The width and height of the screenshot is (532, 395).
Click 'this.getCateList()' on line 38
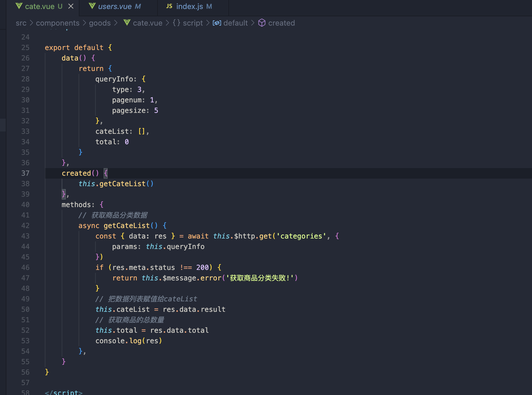(x=116, y=184)
